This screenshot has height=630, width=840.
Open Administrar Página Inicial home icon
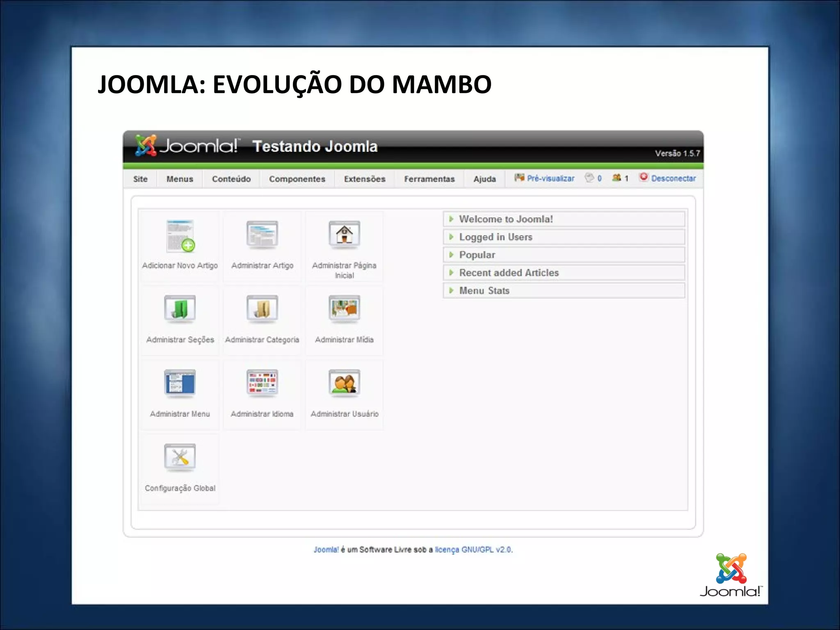point(344,235)
